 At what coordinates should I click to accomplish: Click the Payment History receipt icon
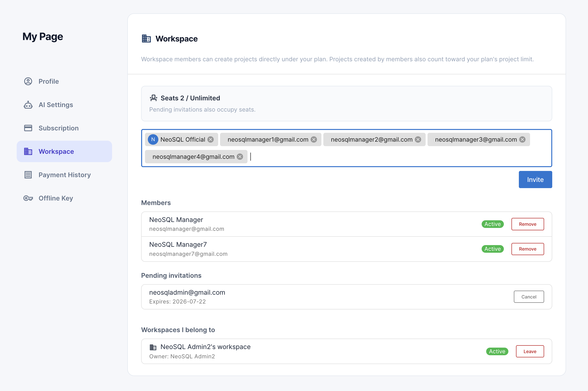(28, 175)
